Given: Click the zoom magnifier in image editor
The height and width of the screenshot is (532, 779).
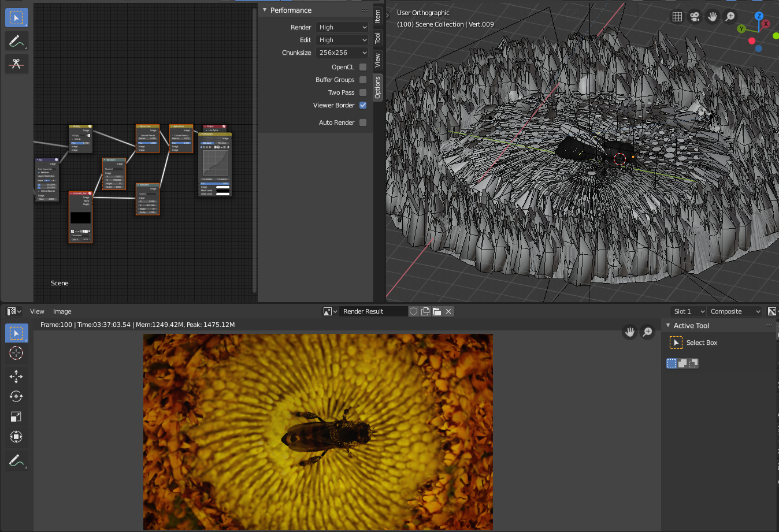Looking at the screenshot, I should click(647, 332).
